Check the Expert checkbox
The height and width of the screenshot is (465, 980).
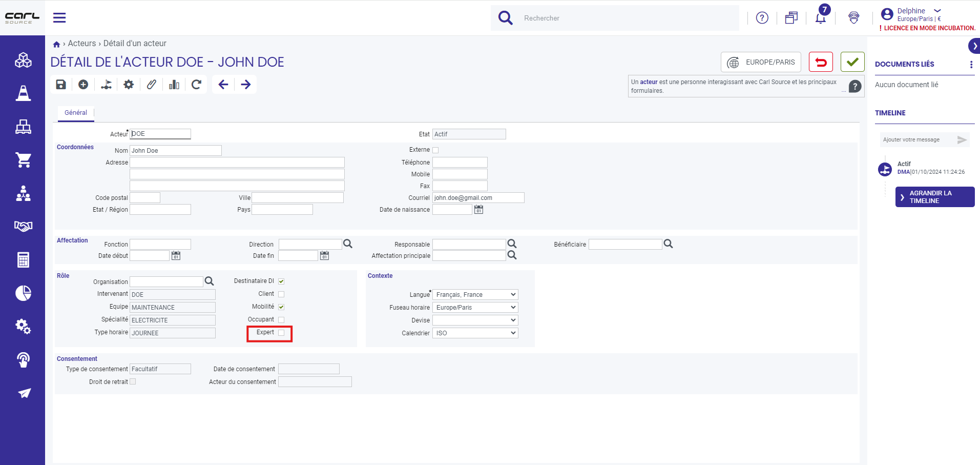pos(281,333)
